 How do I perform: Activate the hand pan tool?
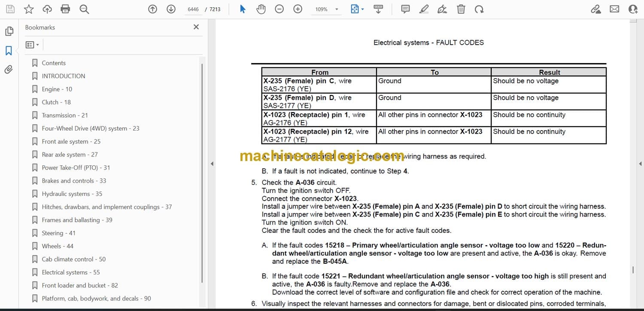click(261, 9)
